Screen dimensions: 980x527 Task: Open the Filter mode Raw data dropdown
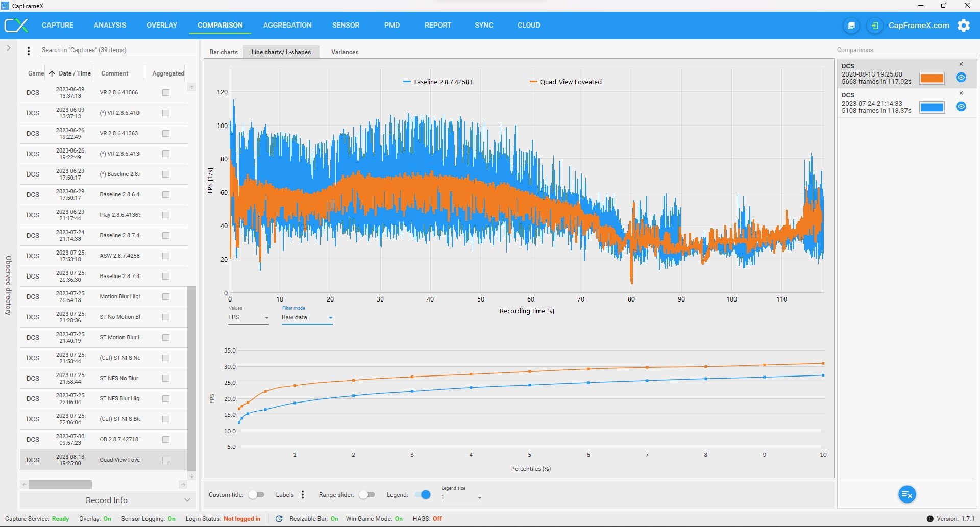[x=307, y=317]
